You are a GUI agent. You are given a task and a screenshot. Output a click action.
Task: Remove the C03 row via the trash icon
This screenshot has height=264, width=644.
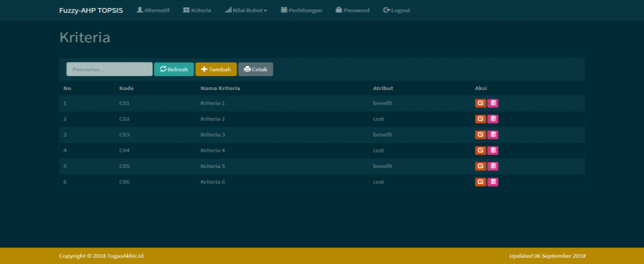pos(493,135)
